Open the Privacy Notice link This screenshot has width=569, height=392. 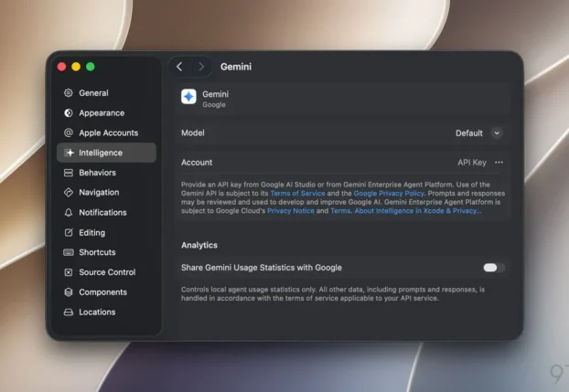click(x=291, y=211)
